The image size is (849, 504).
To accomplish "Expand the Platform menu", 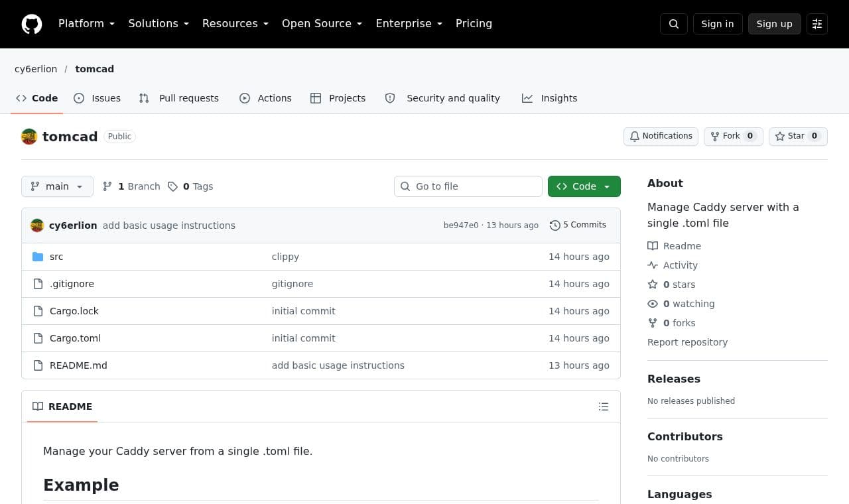I will [x=87, y=24].
